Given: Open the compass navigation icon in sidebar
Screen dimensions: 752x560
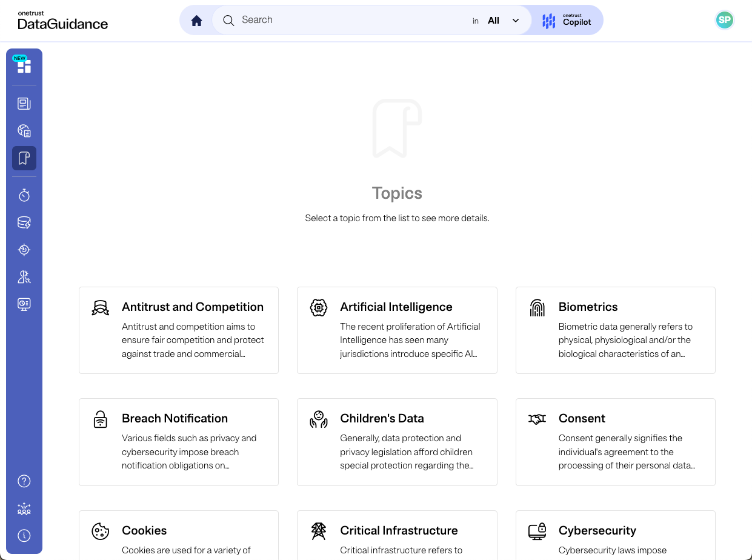Looking at the screenshot, I should 24,249.
